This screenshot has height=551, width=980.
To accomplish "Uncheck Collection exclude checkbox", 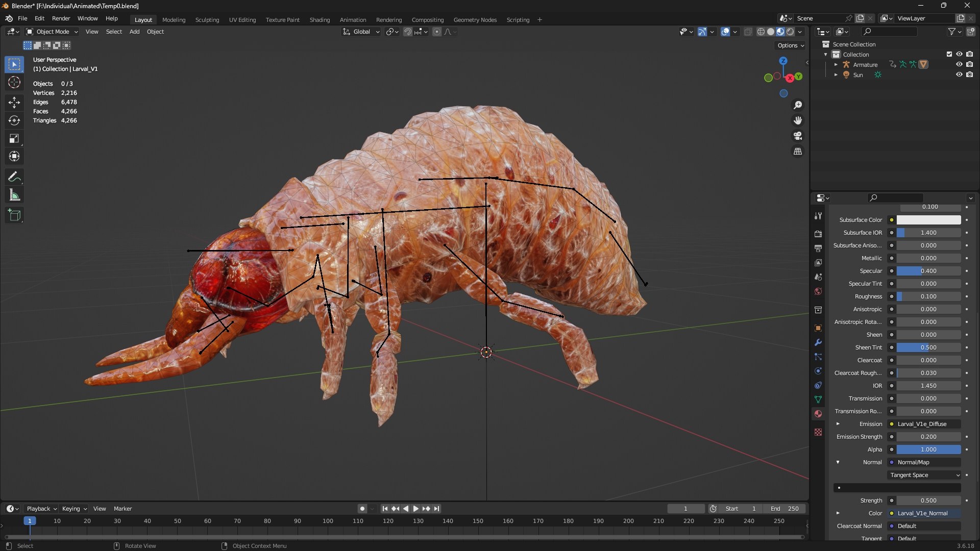I will tap(949, 54).
